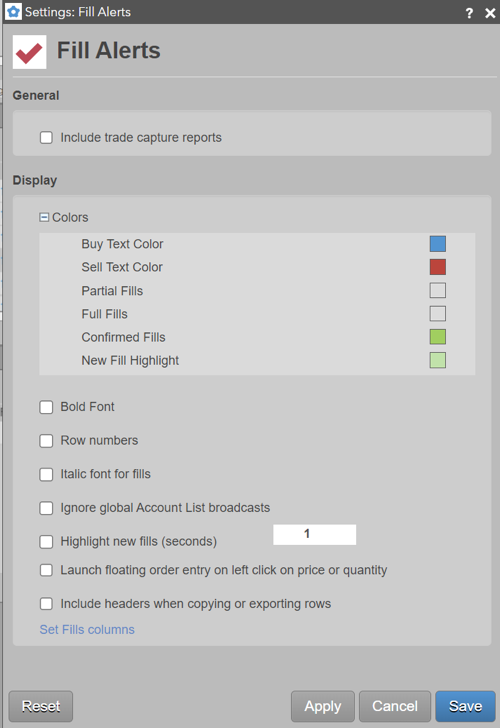500x728 pixels.
Task: Check Italic font for fills
Action: coord(46,474)
